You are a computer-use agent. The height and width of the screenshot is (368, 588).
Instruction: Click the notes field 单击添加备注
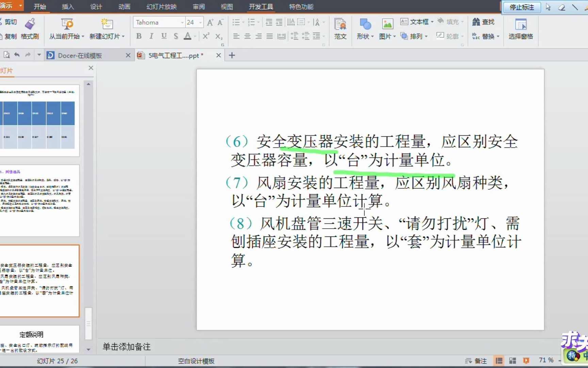127,347
